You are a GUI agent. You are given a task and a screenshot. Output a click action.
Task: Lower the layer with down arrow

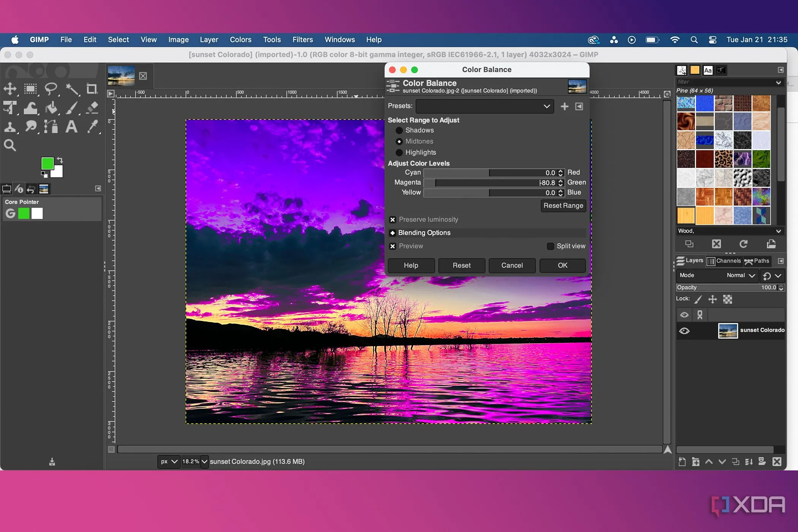722,462
